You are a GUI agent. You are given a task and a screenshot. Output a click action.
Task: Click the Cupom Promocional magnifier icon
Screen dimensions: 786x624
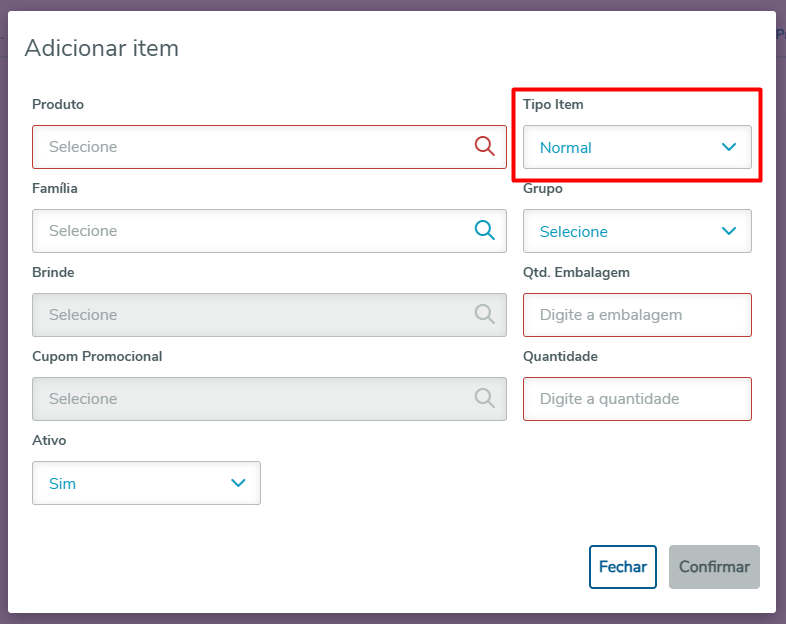click(485, 398)
